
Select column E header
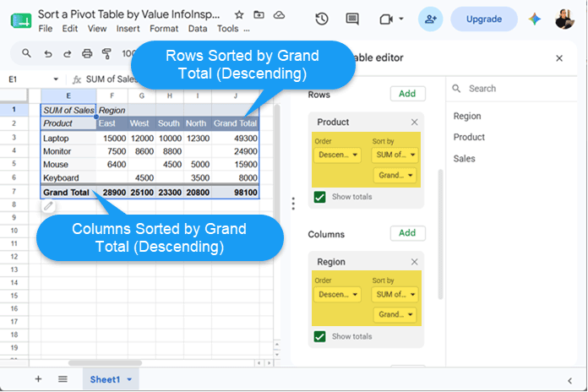[x=68, y=95]
